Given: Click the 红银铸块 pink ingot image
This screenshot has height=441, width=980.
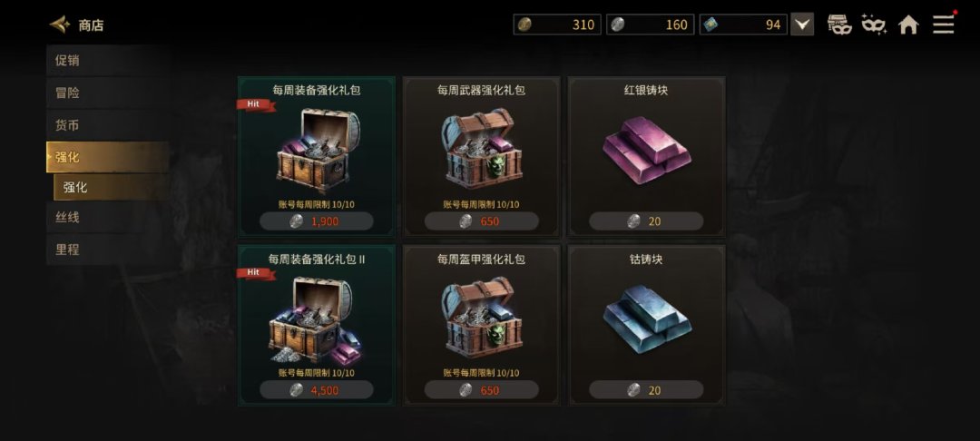Looking at the screenshot, I should pyautogui.click(x=646, y=150).
